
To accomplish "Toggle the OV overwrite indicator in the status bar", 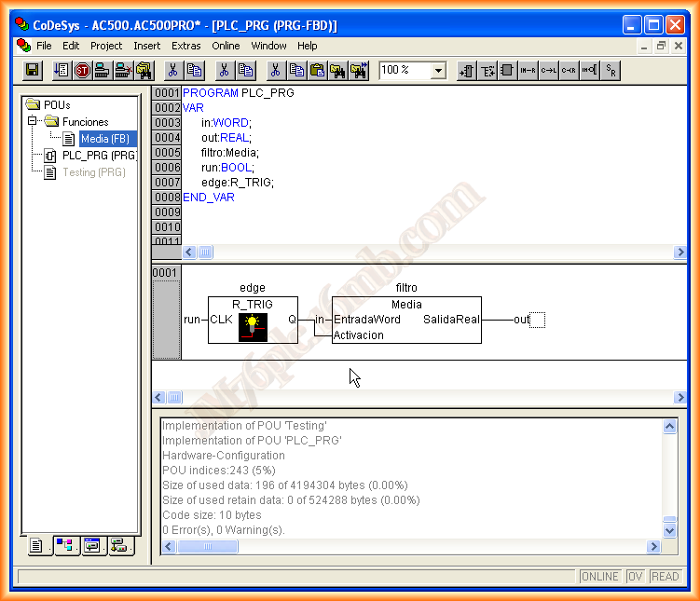I will [635, 577].
